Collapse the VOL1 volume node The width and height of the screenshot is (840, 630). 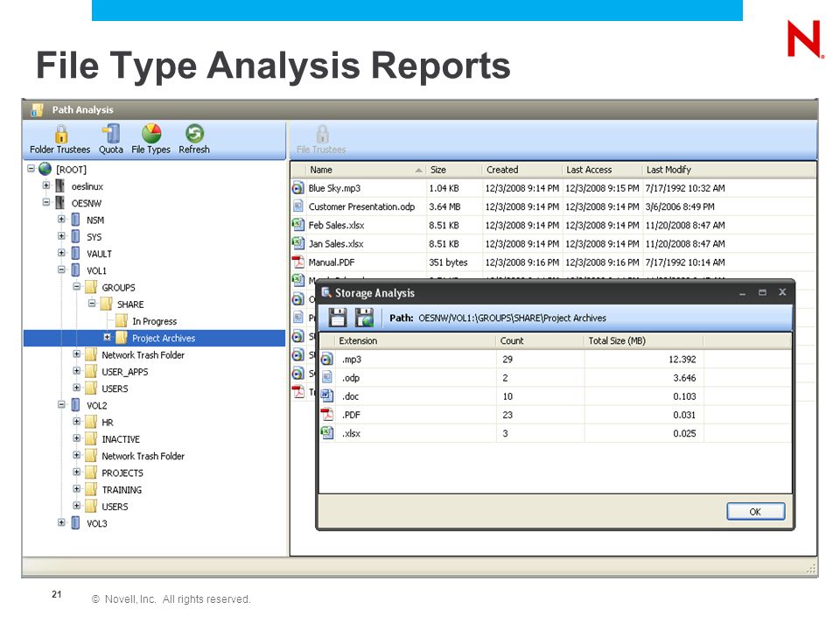(x=61, y=270)
